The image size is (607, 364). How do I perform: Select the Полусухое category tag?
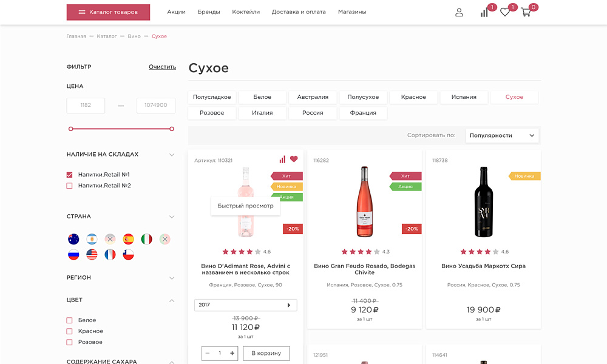pyautogui.click(x=363, y=97)
